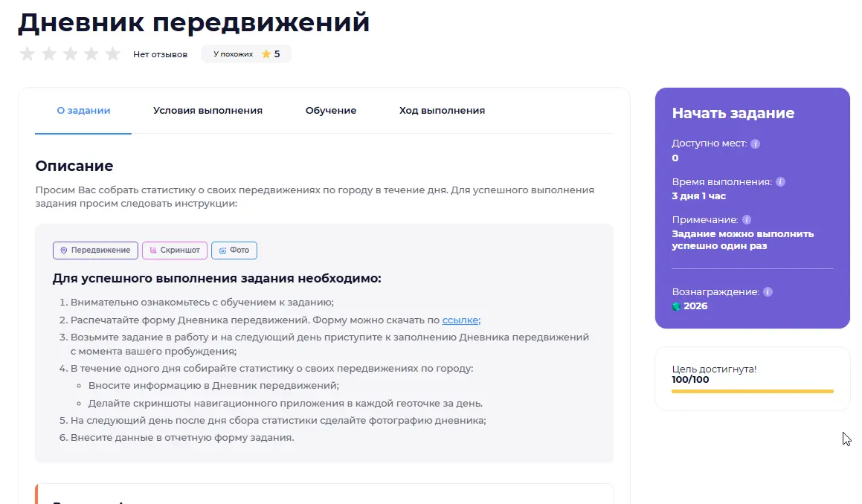
Task: Click the info icon next to Время выполнения
Action: pyautogui.click(x=780, y=182)
